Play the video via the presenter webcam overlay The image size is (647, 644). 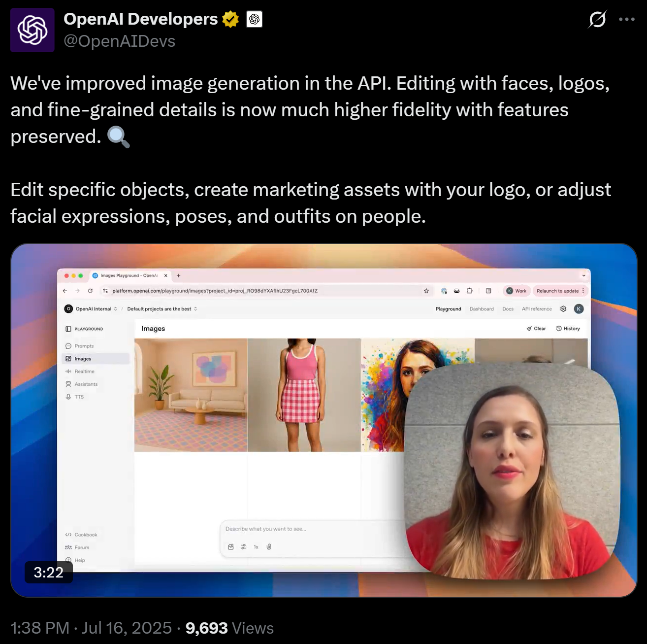[512, 472]
